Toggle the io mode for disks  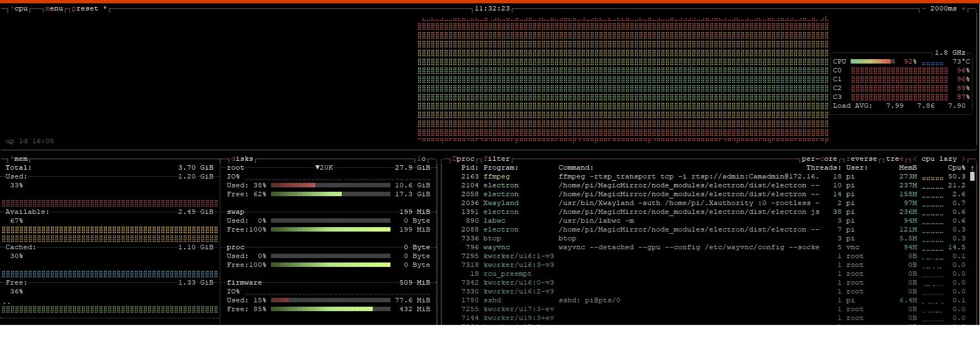click(x=421, y=159)
